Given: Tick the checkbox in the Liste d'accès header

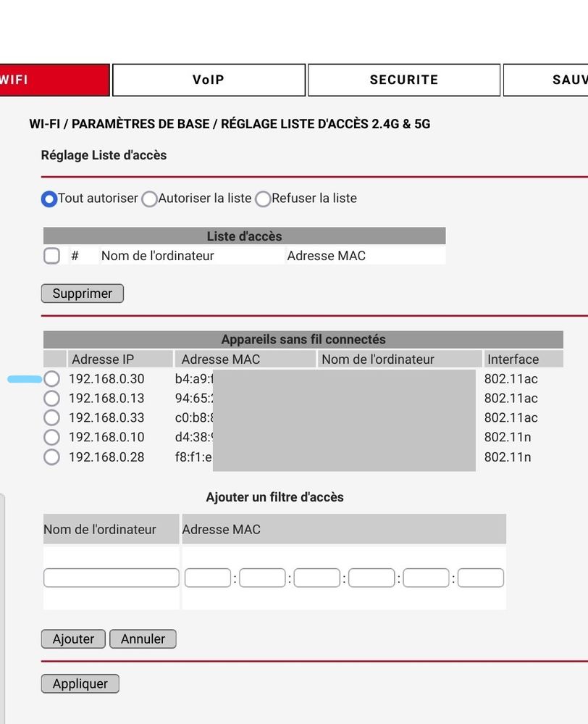Looking at the screenshot, I should (x=51, y=256).
